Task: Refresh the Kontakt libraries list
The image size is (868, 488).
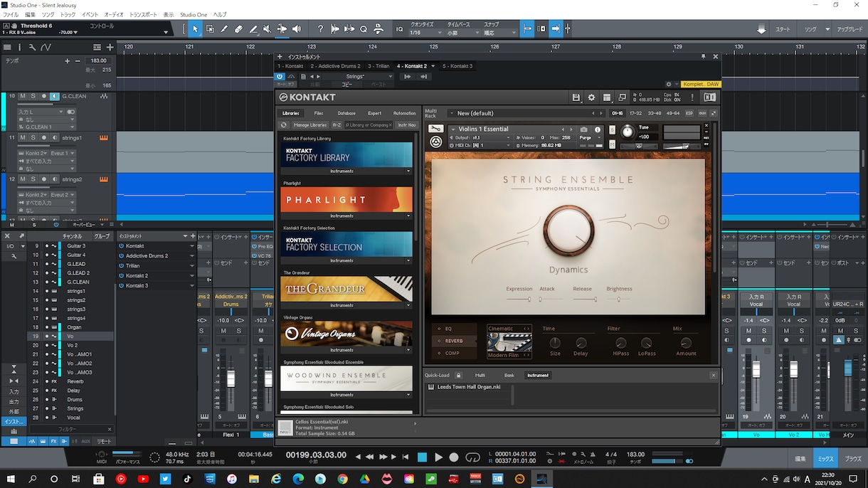Action: (x=284, y=125)
